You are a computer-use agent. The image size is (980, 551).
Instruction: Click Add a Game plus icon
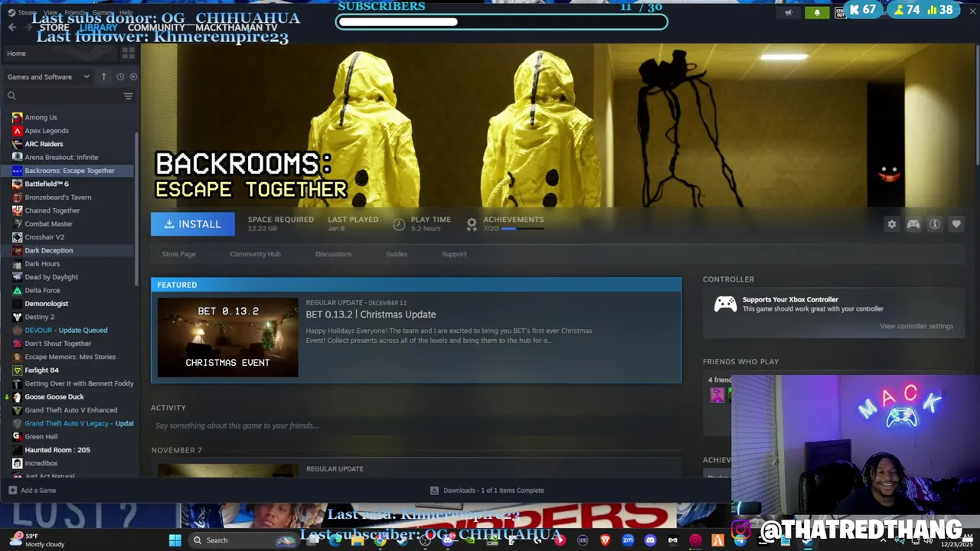12,491
